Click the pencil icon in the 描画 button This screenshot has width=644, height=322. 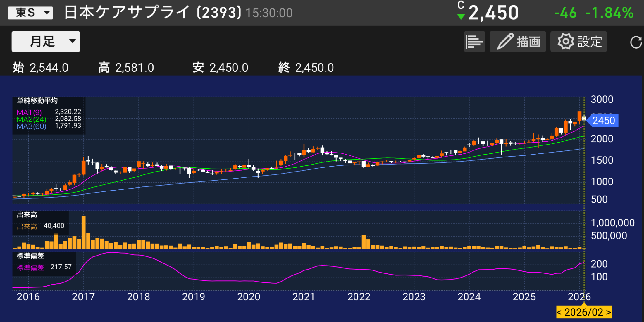coord(505,41)
